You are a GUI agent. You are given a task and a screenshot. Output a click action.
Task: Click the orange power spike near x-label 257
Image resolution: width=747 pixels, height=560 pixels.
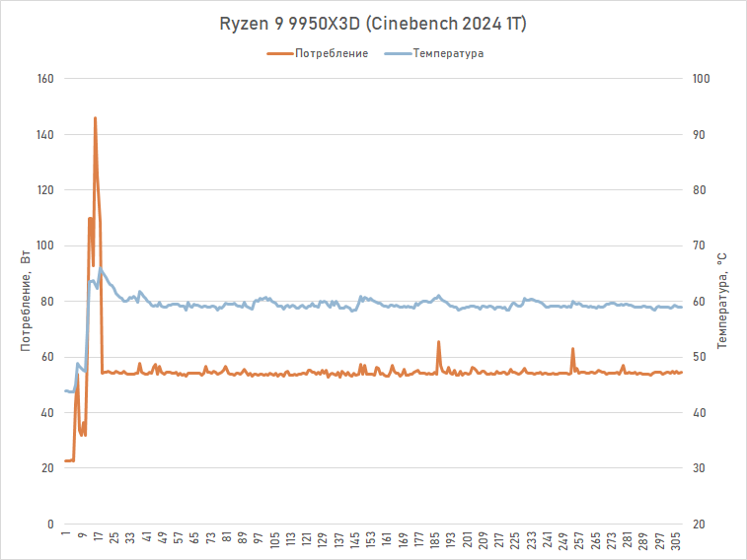tap(572, 349)
